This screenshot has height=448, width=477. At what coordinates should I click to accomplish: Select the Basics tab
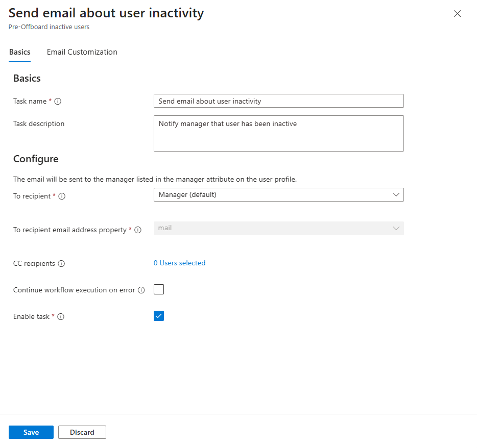[x=19, y=52]
